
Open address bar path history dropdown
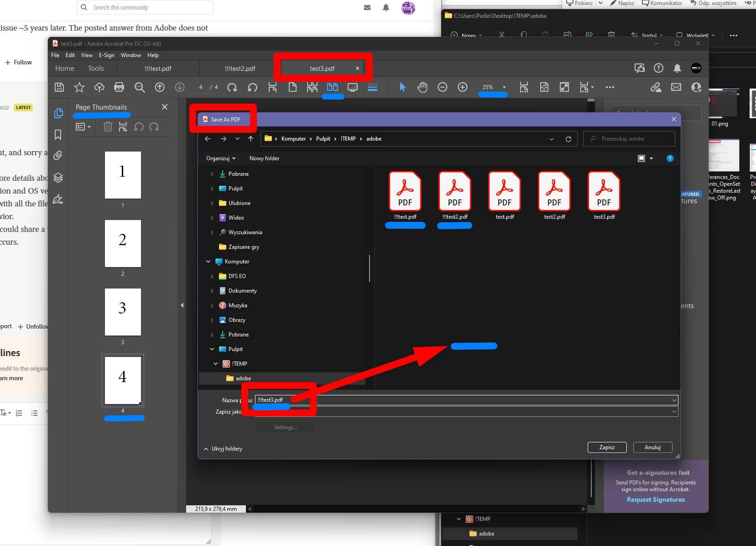[552, 139]
